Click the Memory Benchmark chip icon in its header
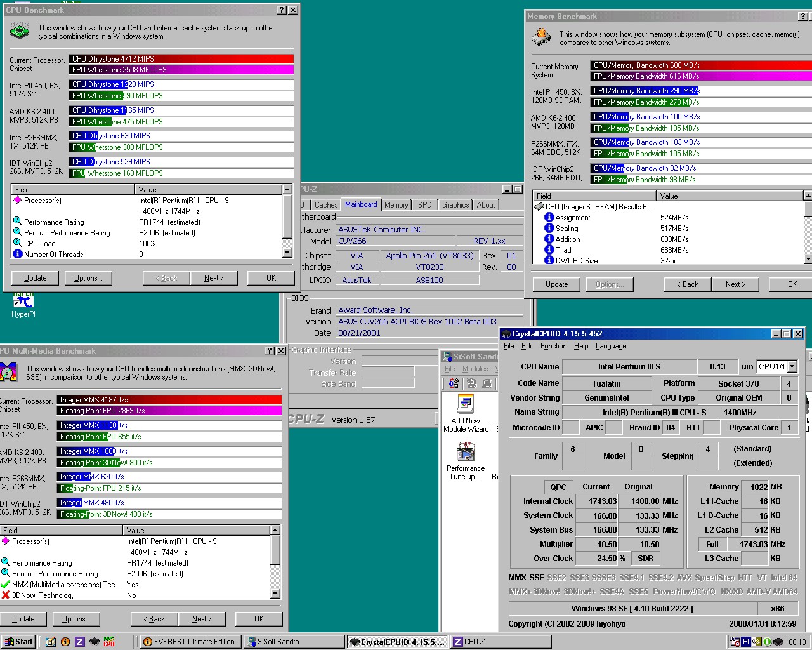812x650 pixels. click(541, 37)
